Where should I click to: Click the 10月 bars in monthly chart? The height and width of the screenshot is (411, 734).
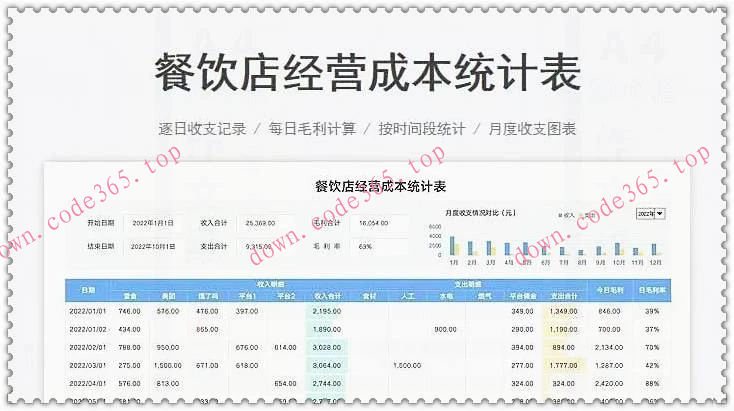pos(619,249)
